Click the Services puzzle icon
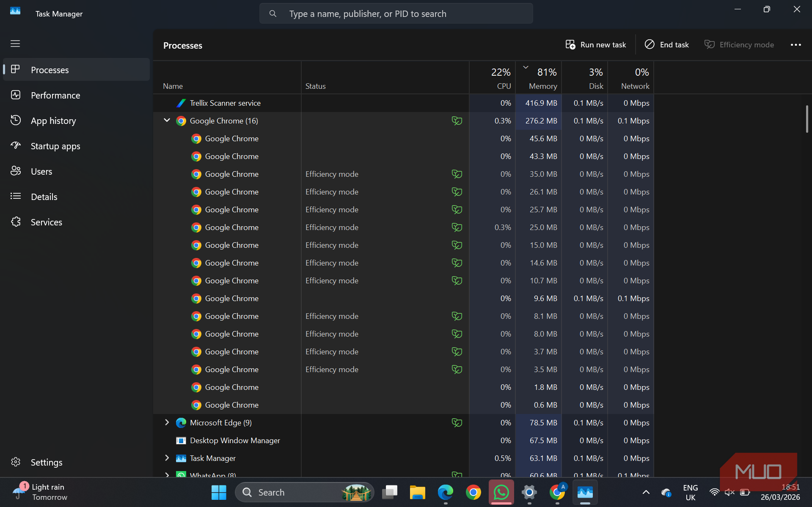The width and height of the screenshot is (812, 507). 16,222
